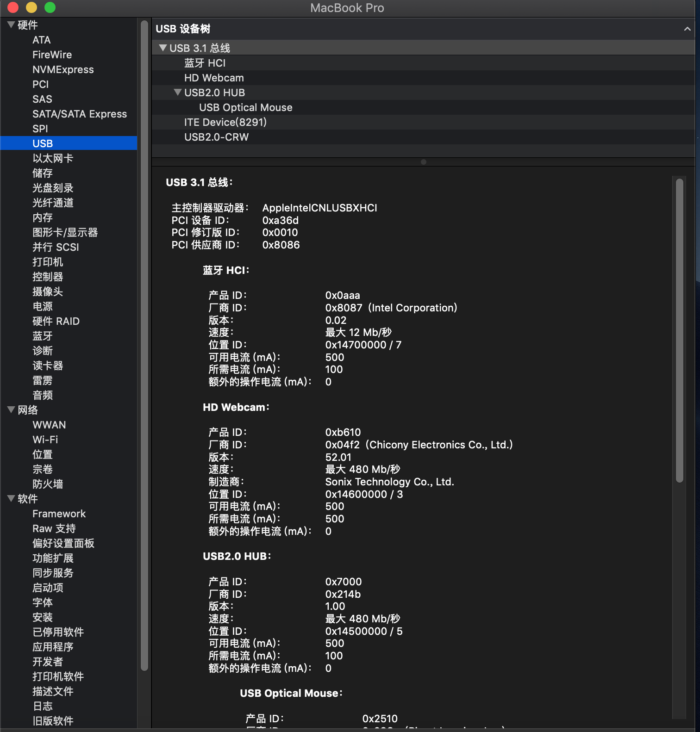Image resolution: width=700 pixels, height=732 pixels.
Task: Collapse the 网络 section triangle
Action: (11, 409)
